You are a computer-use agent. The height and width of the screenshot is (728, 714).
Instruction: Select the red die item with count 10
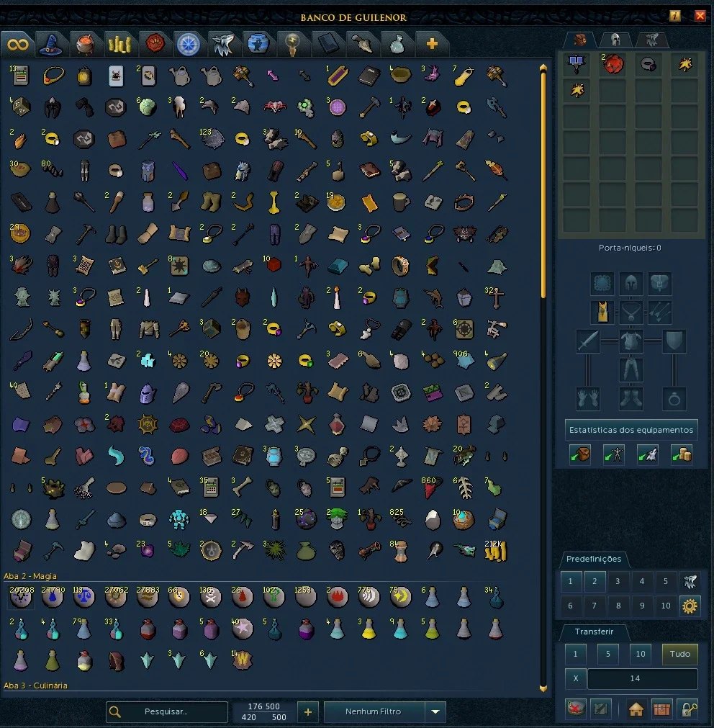[274, 264]
